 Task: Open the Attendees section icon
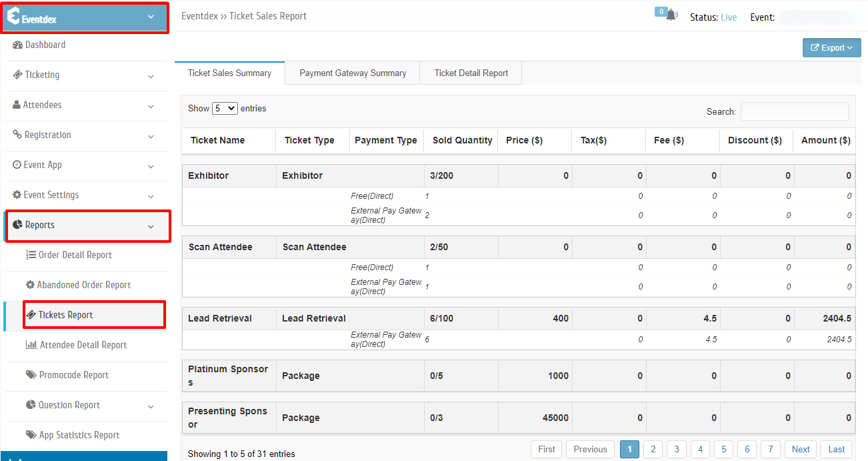tap(16, 105)
